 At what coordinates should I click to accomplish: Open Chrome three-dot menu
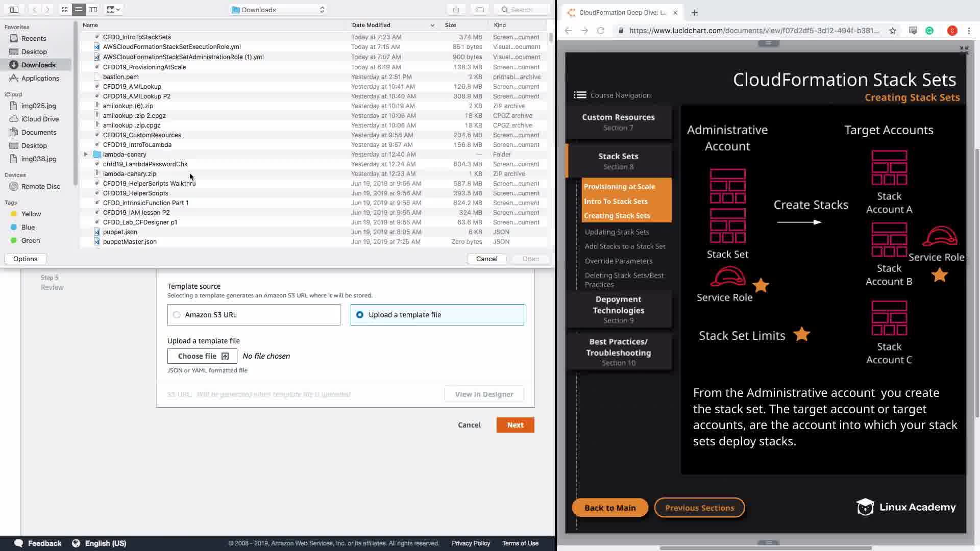click(x=969, y=31)
